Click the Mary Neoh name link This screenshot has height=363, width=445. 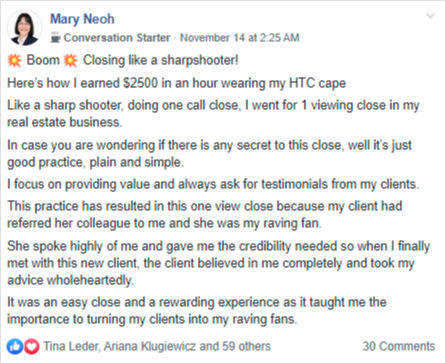82,19
